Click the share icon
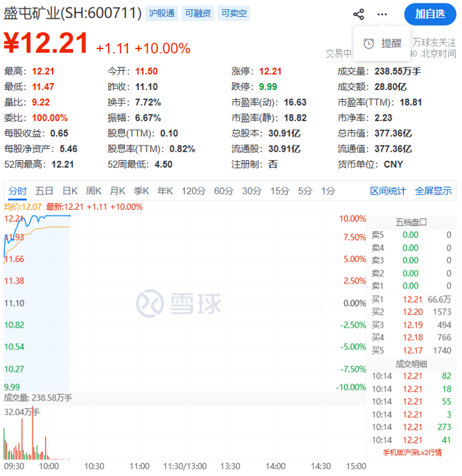 pos(358,14)
